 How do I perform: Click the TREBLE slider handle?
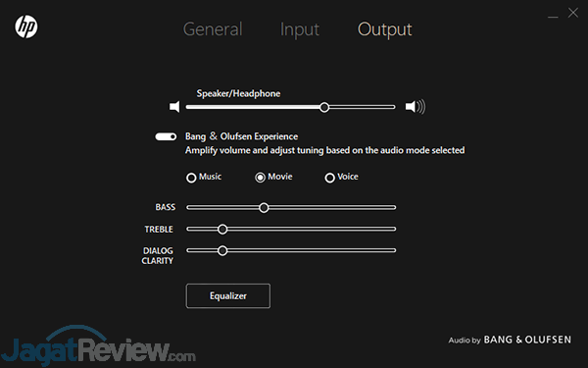point(222,229)
